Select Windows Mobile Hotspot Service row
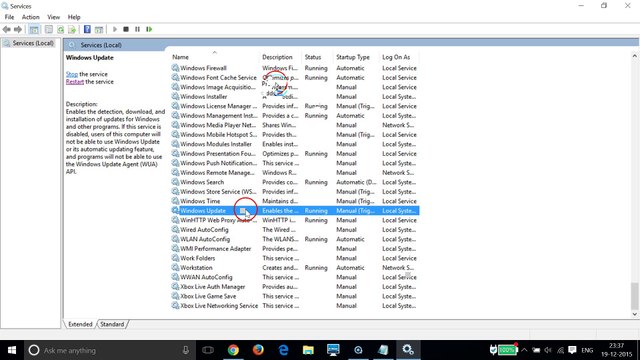This screenshot has width=640, height=360. coord(295,135)
